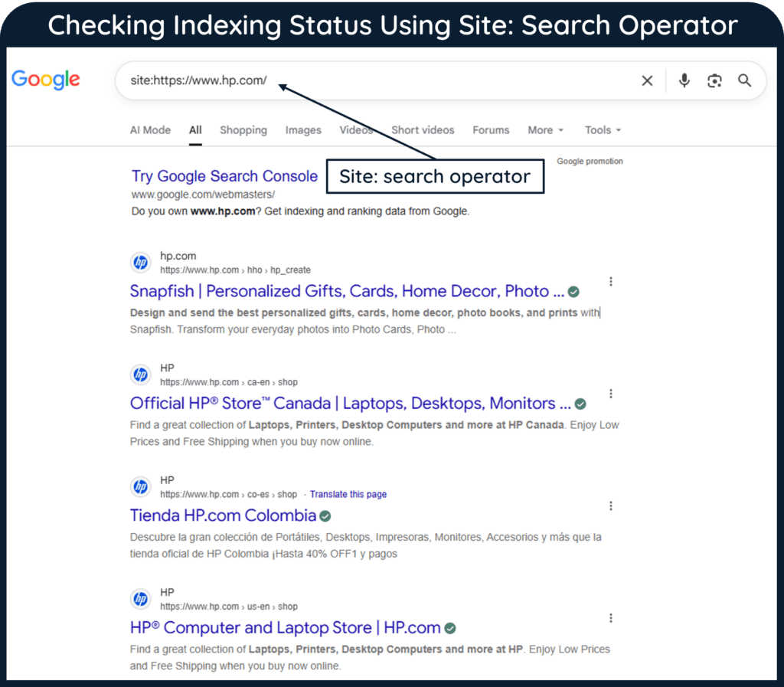Click the HP favicon beside the Snapfish result

[x=141, y=263]
